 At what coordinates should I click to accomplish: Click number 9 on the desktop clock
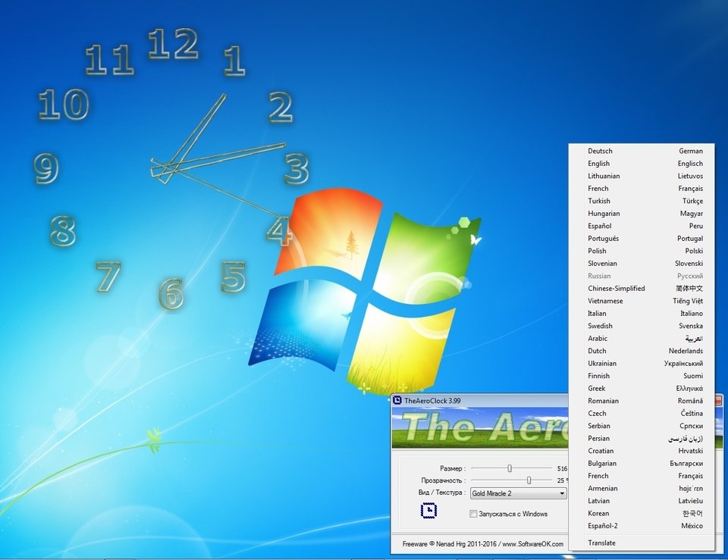(46, 169)
